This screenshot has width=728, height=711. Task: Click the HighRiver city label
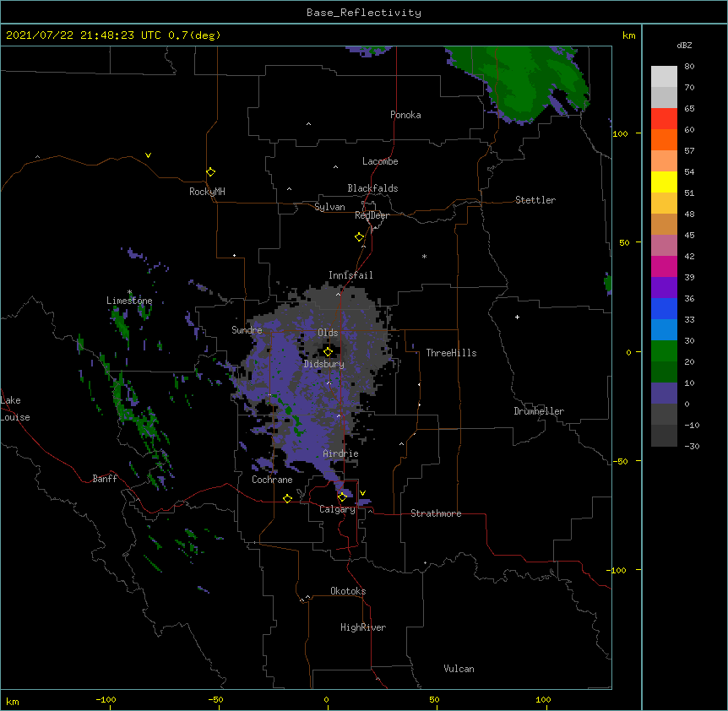click(363, 627)
